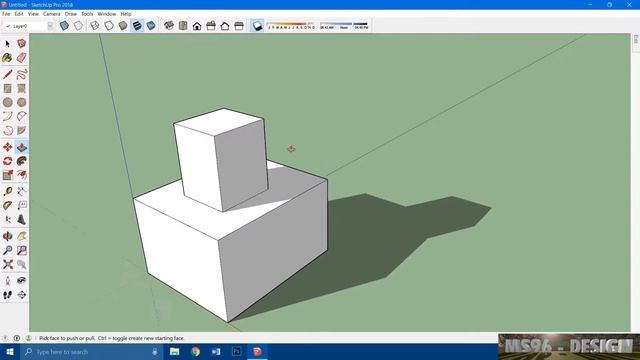Open the Edit menu

[19, 14]
